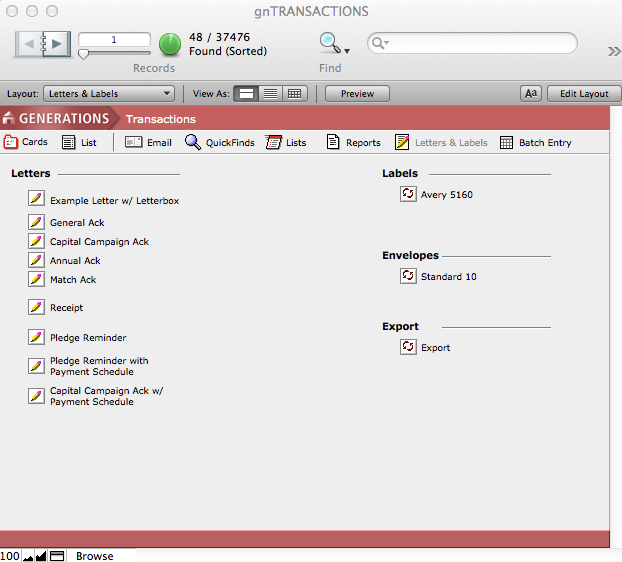Click the General Ack letter pencil icon
Screen dimensions: 622x562
coord(36,222)
